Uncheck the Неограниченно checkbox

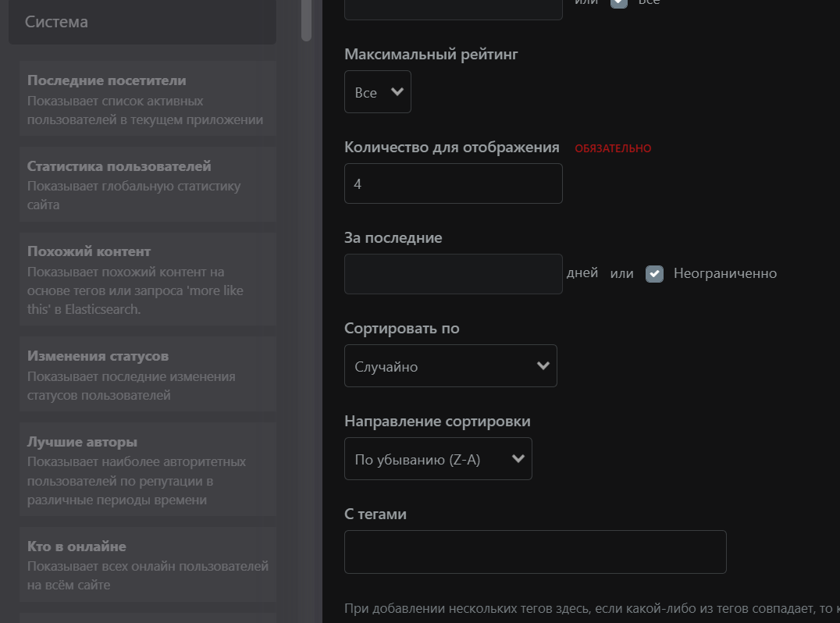(654, 274)
